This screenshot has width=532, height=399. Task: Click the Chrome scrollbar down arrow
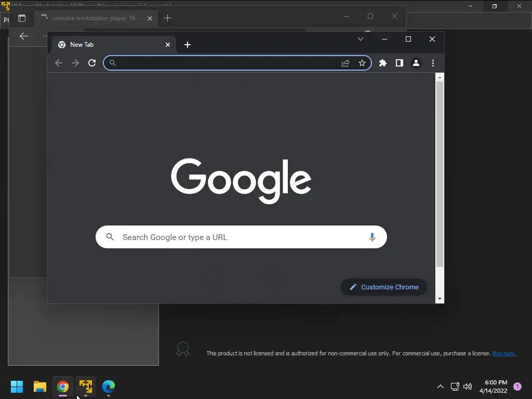(x=440, y=299)
